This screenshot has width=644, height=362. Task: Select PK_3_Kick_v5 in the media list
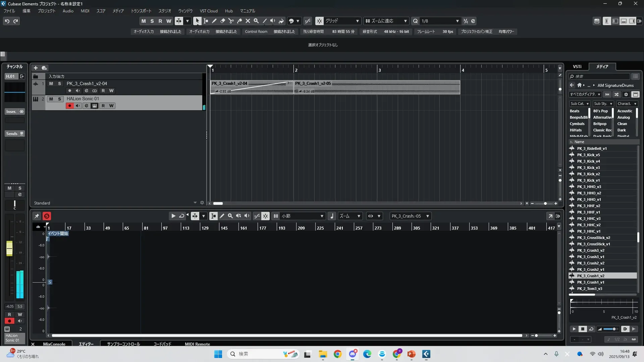(588, 155)
